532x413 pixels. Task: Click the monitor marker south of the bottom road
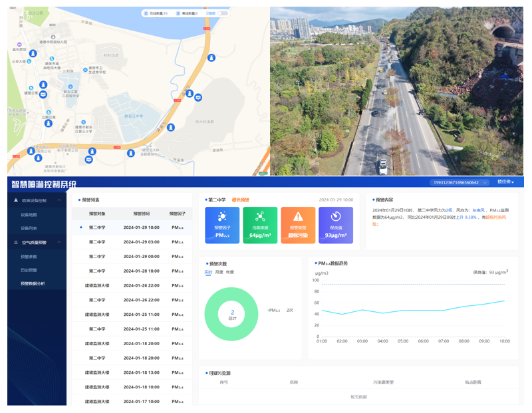click(89, 159)
